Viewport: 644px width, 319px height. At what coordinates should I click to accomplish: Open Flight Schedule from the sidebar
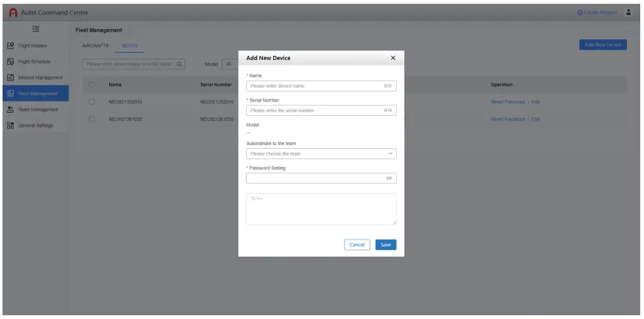point(35,62)
